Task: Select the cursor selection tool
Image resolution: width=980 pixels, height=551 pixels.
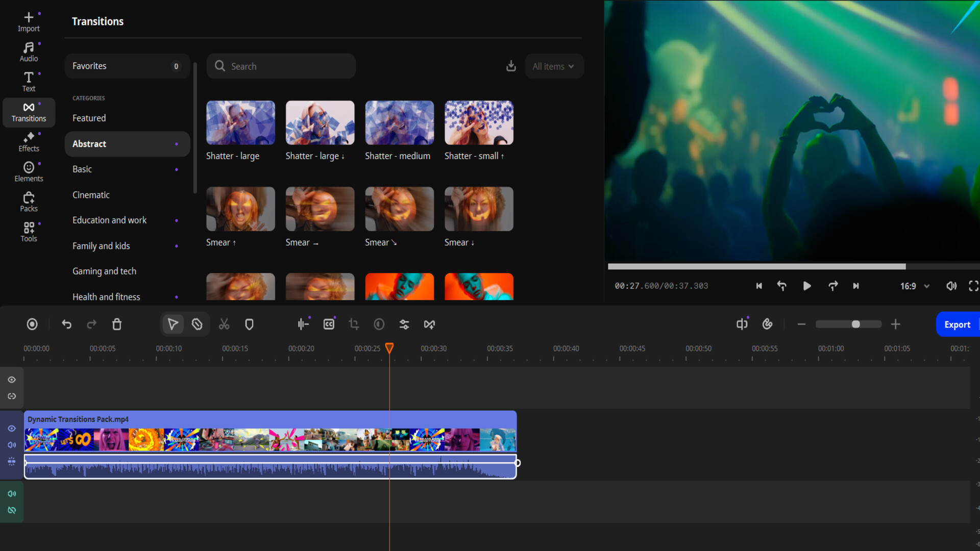Action: click(x=173, y=324)
